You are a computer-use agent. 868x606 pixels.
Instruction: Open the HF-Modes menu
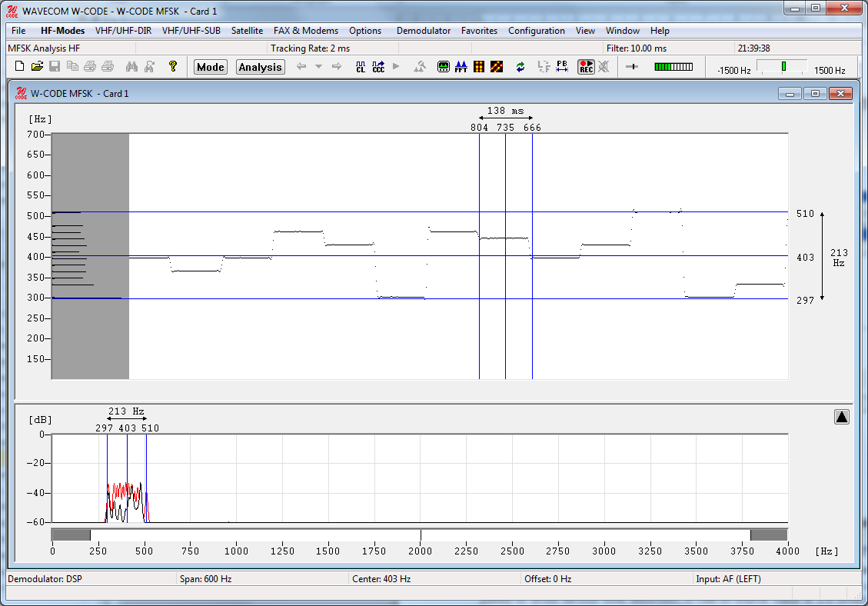[62, 31]
